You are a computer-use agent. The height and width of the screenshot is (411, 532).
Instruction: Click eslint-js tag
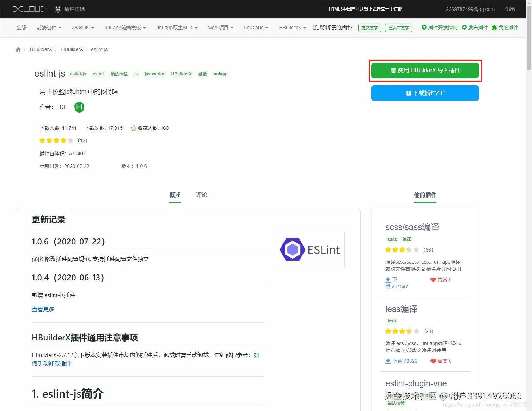coord(78,74)
